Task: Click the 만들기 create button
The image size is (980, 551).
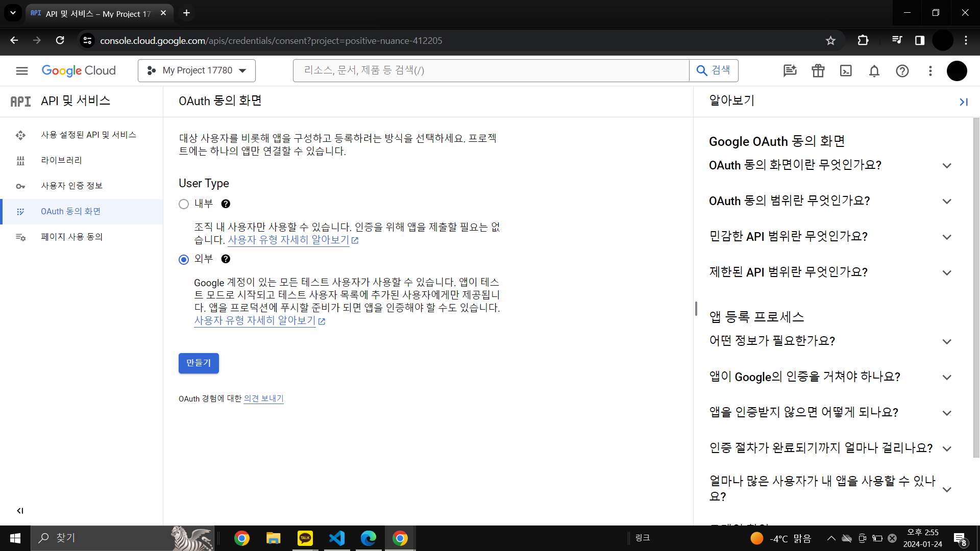Action: click(199, 363)
